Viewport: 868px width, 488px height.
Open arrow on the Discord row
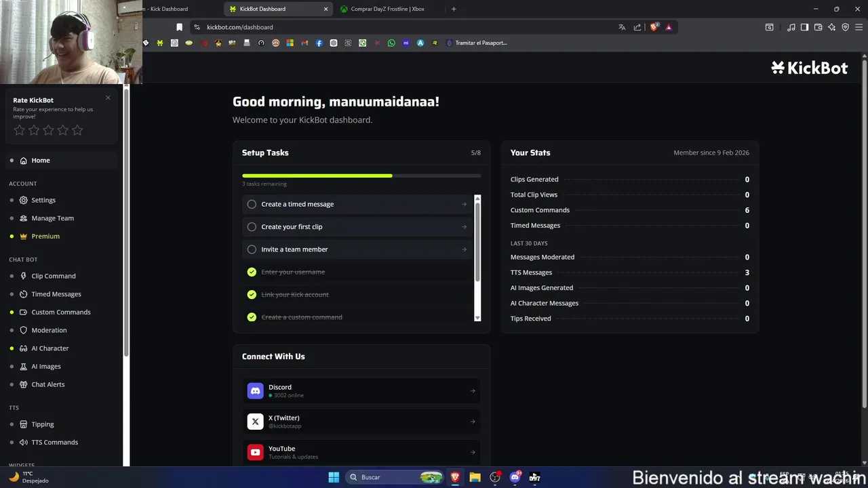(473, 390)
